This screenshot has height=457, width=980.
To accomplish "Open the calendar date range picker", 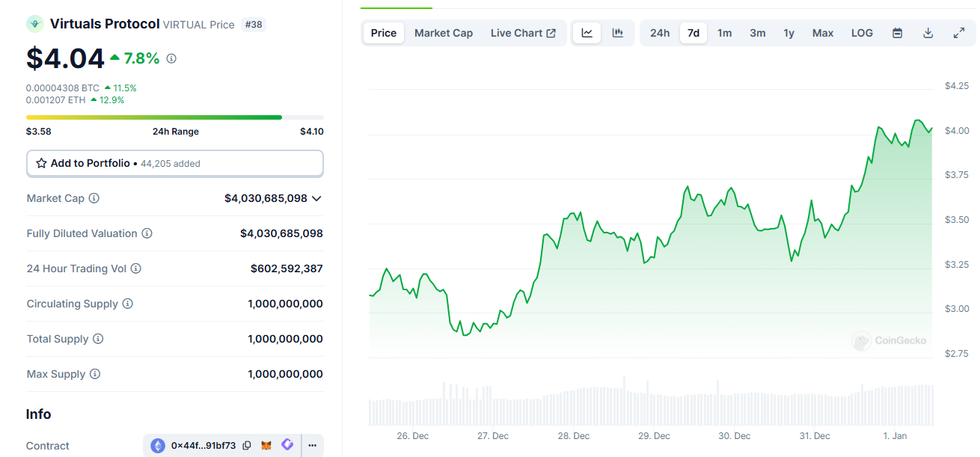I will tap(897, 33).
